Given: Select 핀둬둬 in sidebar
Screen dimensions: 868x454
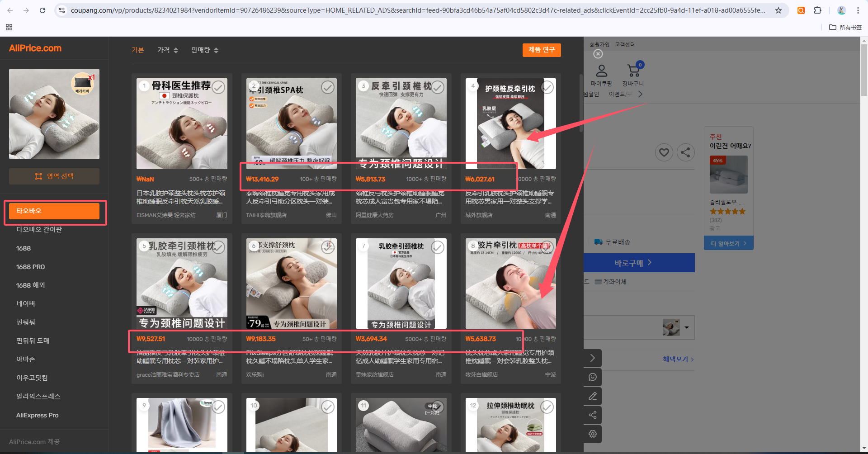Looking at the screenshot, I should pos(25,322).
